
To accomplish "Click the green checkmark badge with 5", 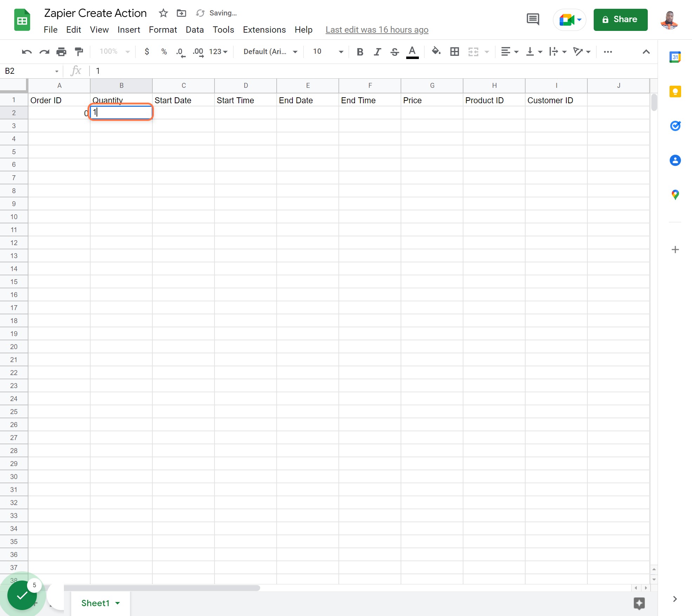I will tap(22, 595).
